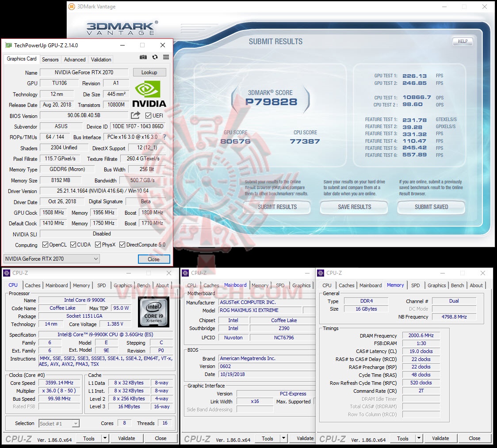The image size is (497, 448).
Task: Click the 3DMark score P79828
Action: (271, 102)
